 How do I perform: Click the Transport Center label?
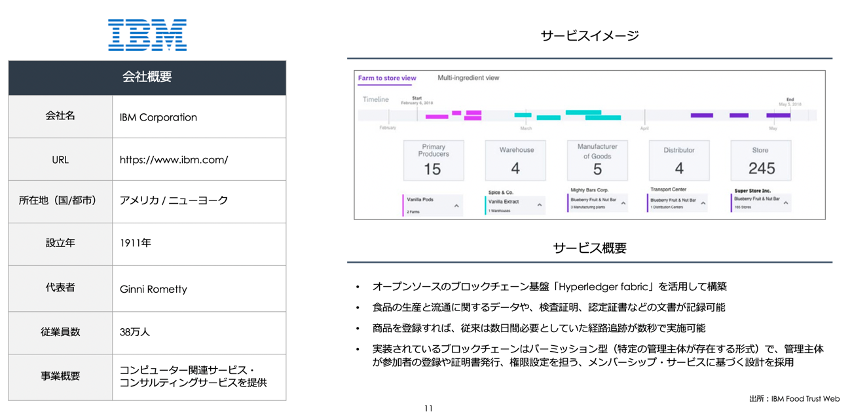[x=668, y=190]
